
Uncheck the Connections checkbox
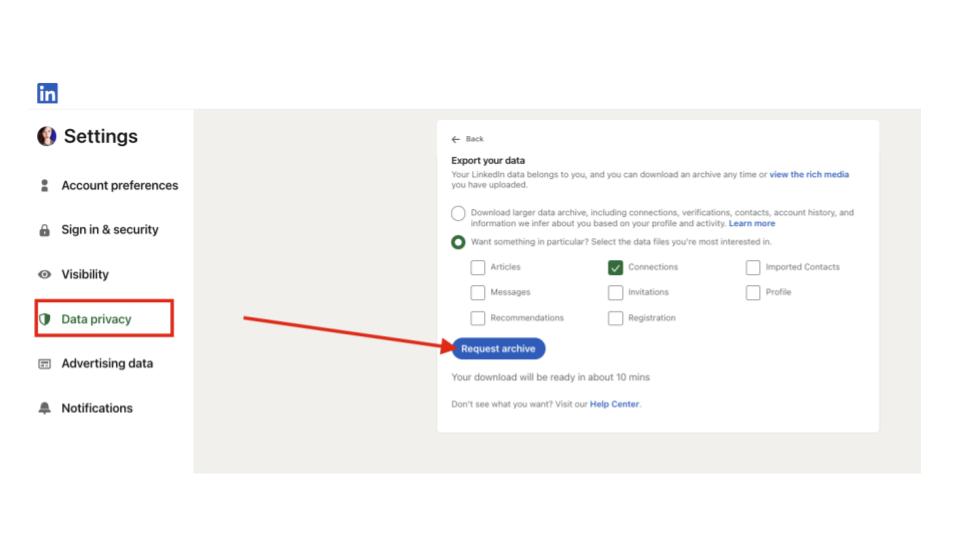coord(615,267)
